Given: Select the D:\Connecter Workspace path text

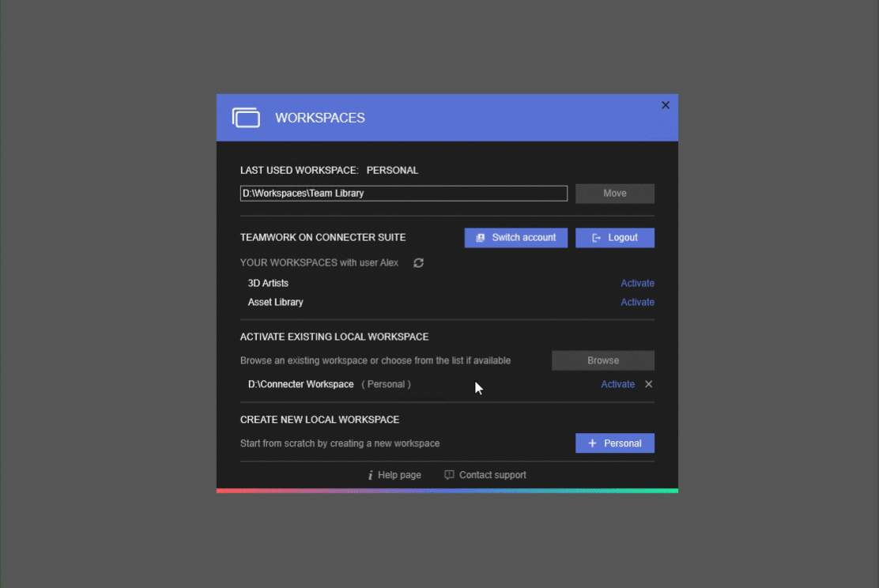Looking at the screenshot, I should pyautogui.click(x=301, y=384).
